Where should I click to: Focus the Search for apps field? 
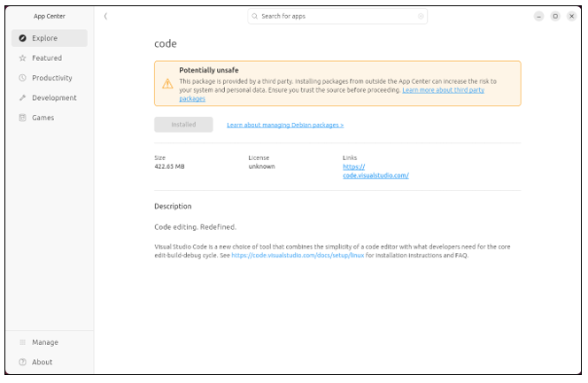tap(337, 16)
